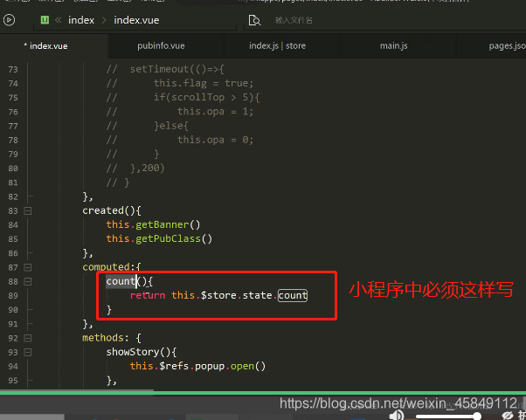Collapse the methods block at line 92
526x420 pixels.
[28, 338]
